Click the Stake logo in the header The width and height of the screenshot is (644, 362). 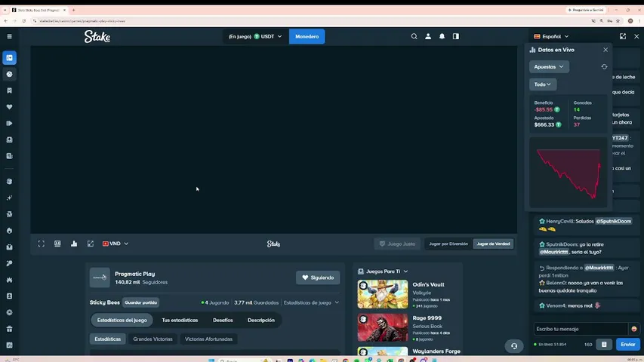click(97, 36)
